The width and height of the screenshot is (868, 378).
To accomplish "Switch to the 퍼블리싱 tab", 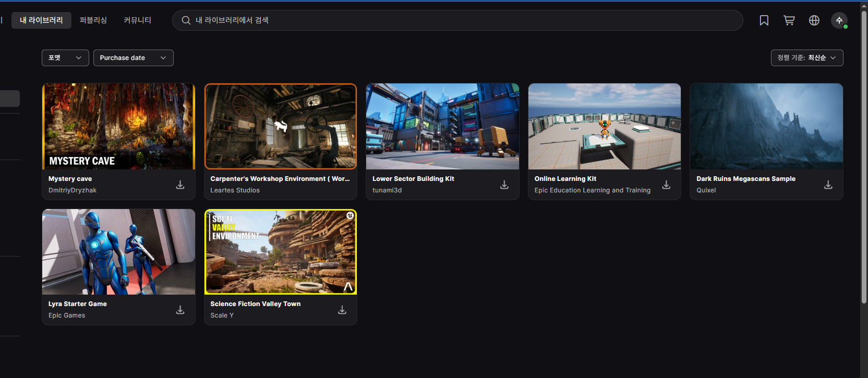I will [93, 20].
